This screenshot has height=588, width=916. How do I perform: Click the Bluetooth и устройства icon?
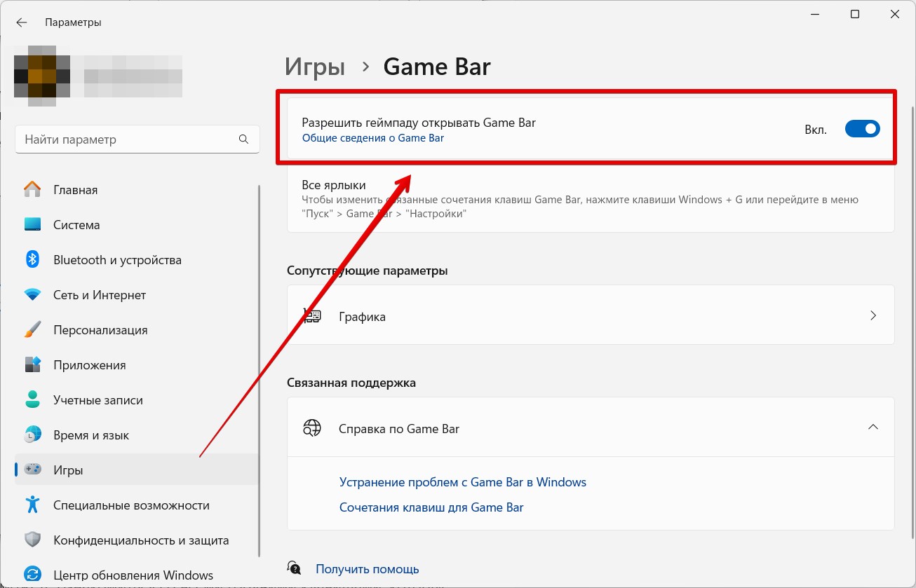click(32, 260)
